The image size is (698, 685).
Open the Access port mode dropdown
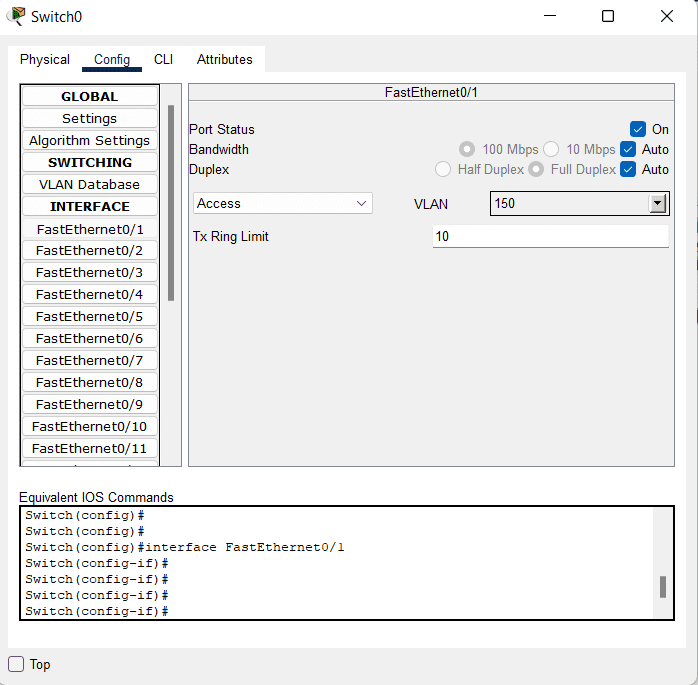[283, 203]
